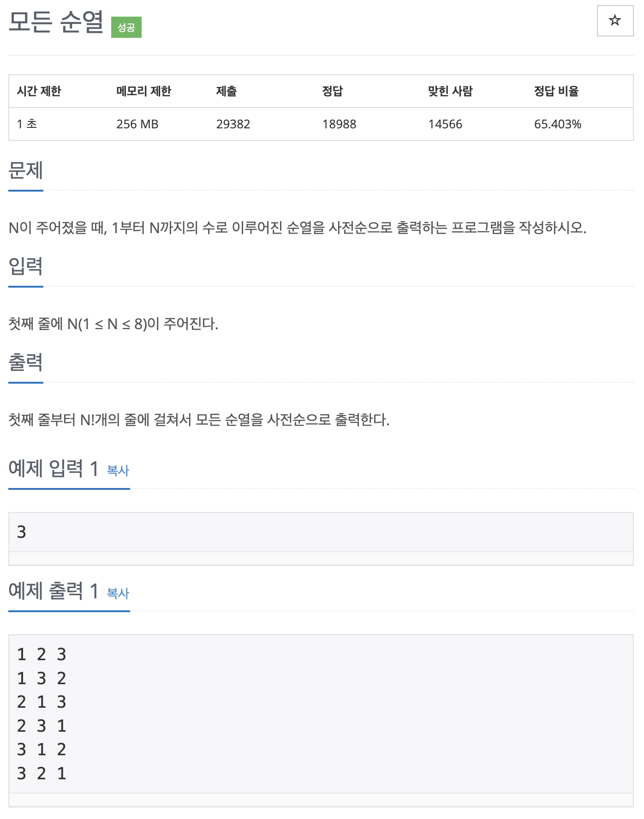
Task: Click the 29382 submissions count
Action: click(233, 124)
